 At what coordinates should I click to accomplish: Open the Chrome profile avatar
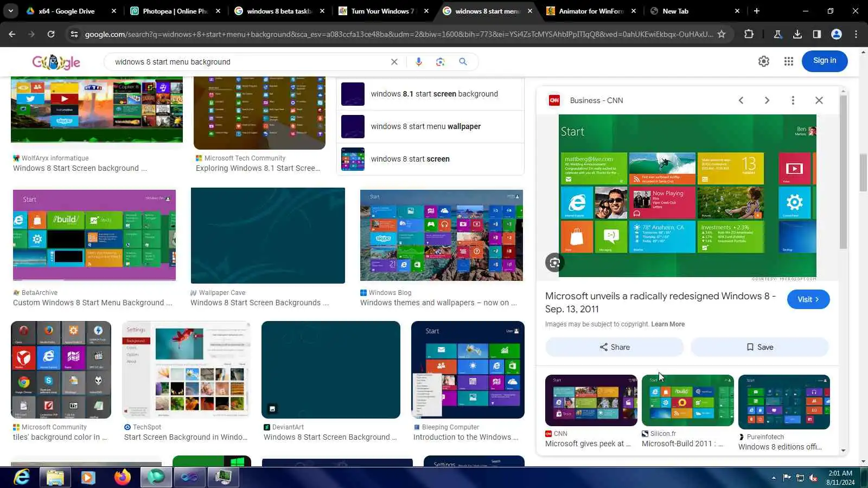point(836,34)
